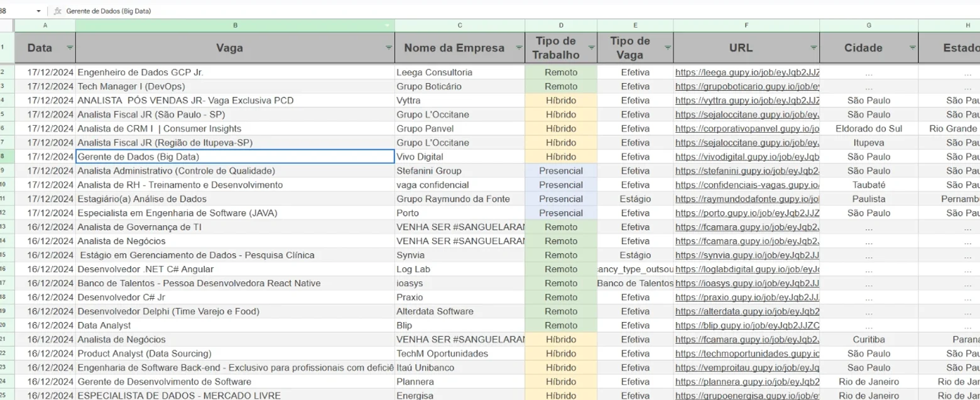Open the Cidade column filter menu
The image size is (980, 400).
[912, 48]
